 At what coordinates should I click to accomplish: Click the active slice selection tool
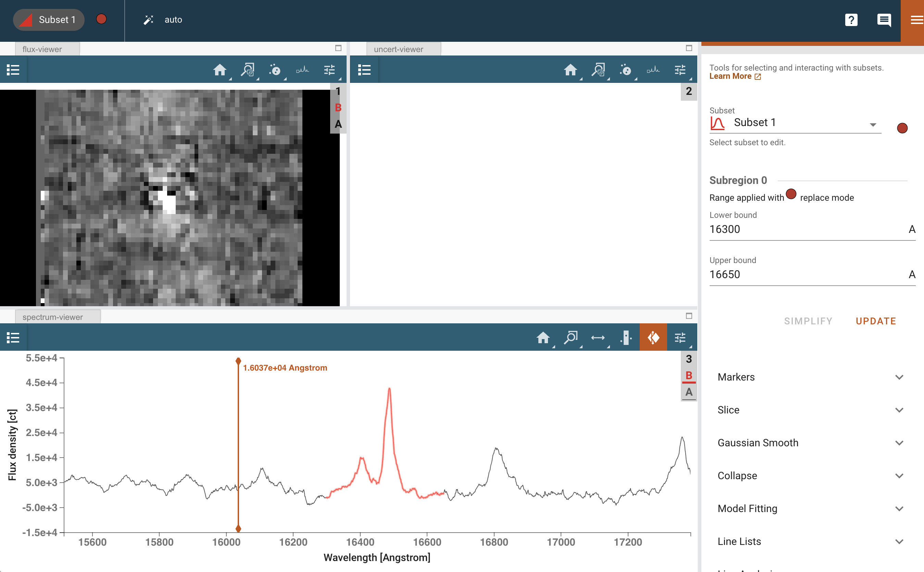(x=653, y=337)
